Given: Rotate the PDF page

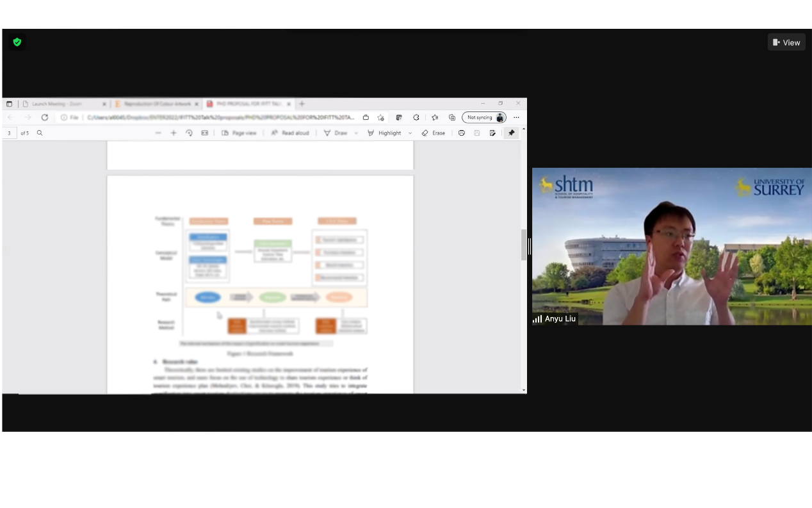Looking at the screenshot, I should coord(189,133).
